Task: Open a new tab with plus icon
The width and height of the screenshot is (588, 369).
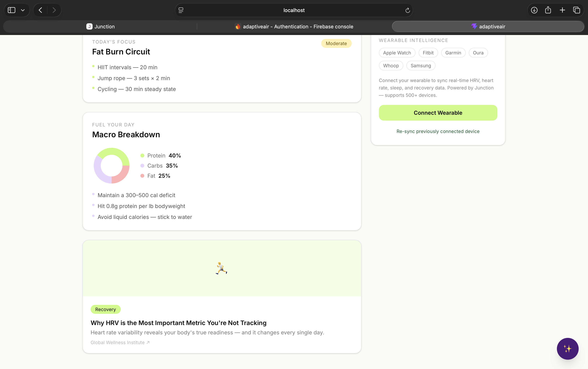Action: click(562, 10)
